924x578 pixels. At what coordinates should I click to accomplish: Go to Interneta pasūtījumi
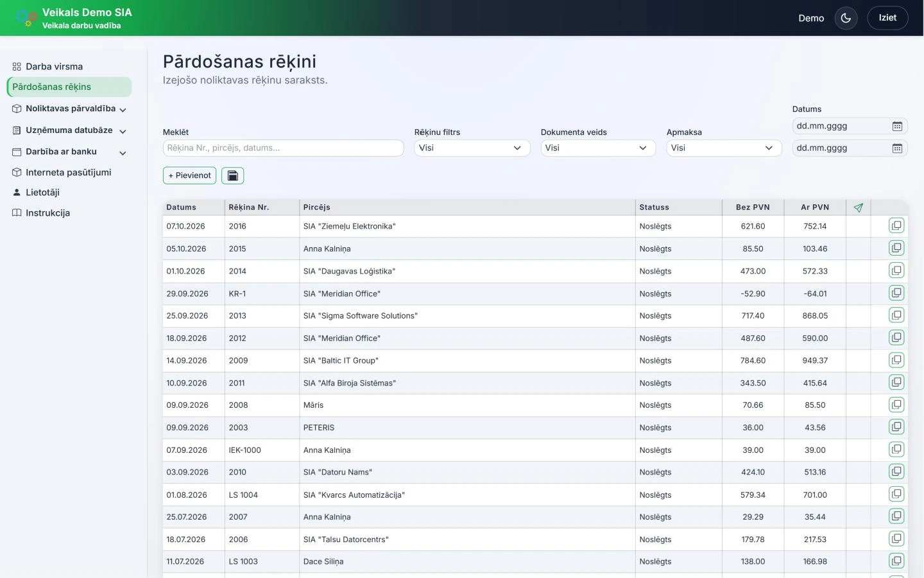pyautogui.click(x=69, y=172)
